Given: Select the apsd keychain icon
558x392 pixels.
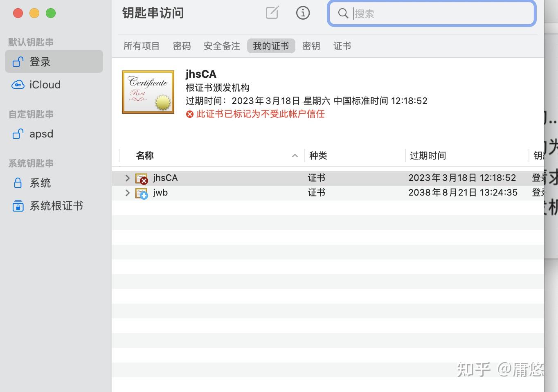Looking at the screenshot, I should (x=18, y=134).
